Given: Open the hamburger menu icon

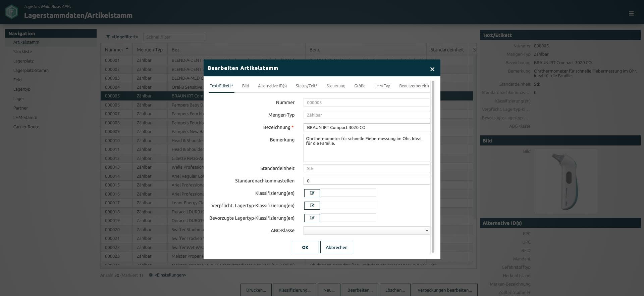Looking at the screenshot, I should pos(631,13).
